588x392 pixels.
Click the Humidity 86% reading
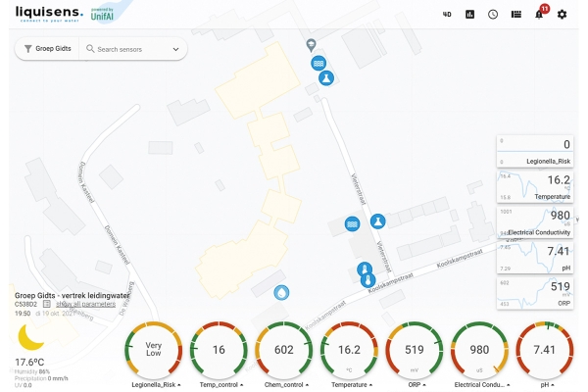point(32,371)
